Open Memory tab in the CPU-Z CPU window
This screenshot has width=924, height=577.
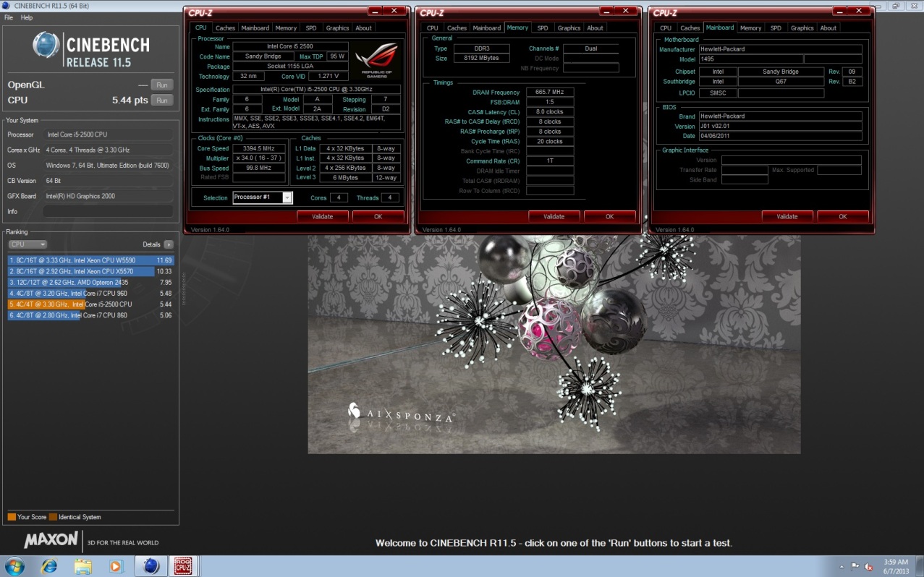[x=286, y=28]
